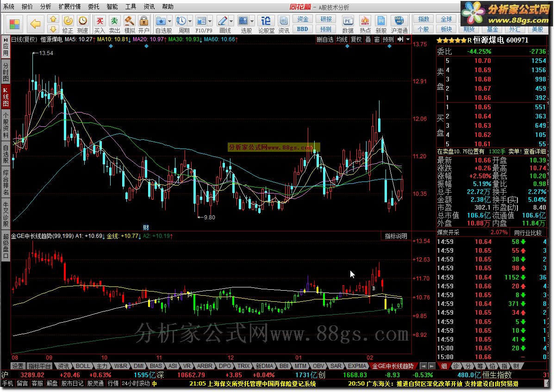Open the 论股堂 forum icon

pos(266,25)
